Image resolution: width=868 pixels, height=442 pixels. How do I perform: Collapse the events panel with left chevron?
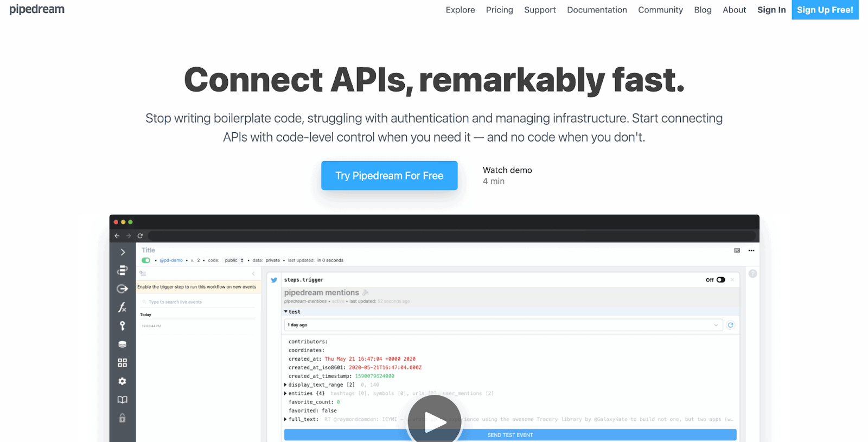click(253, 273)
